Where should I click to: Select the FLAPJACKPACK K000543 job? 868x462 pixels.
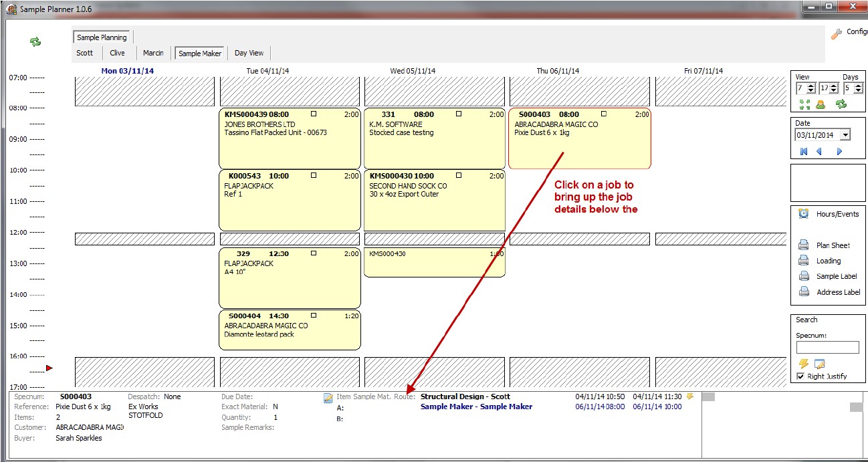(x=289, y=199)
